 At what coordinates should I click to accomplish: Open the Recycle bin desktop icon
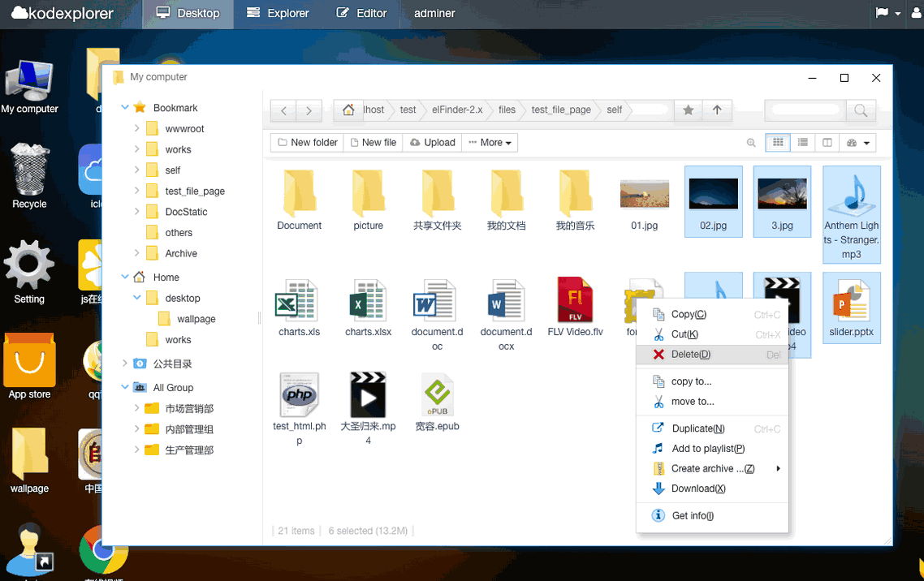(30, 170)
